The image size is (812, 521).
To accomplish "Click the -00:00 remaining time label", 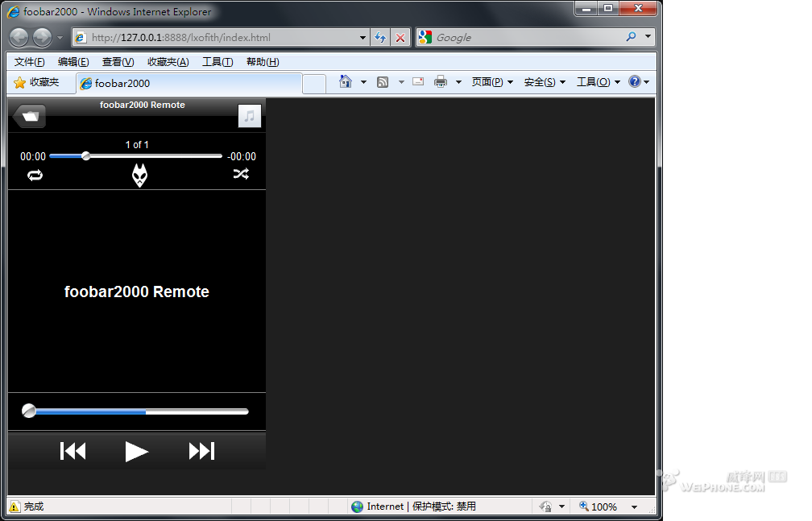I will click(242, 156).
